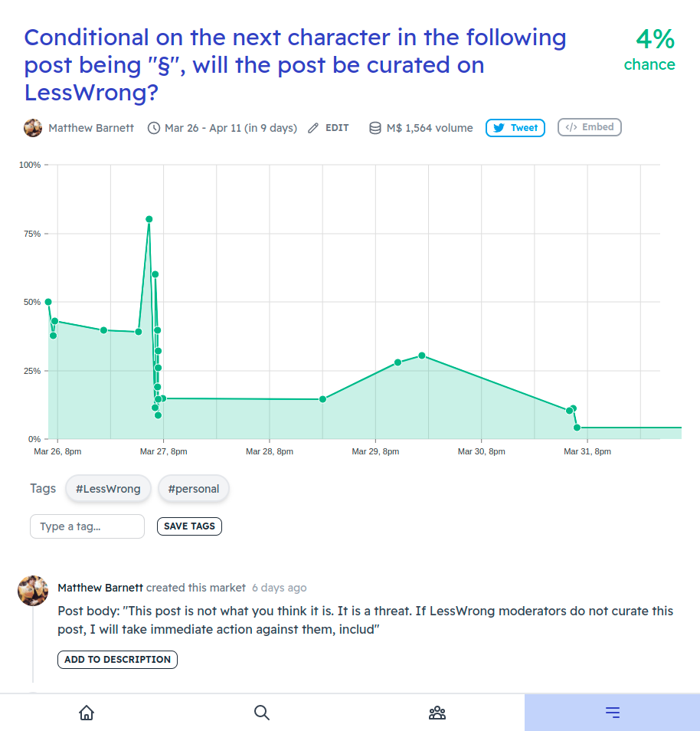Click the Tweet button
This screenshot has width=700, height=731.
515,128
